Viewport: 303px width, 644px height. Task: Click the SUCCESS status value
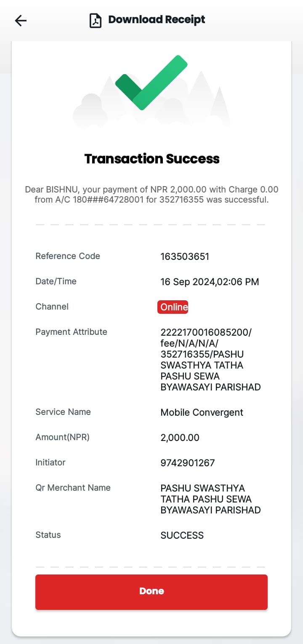[182, 535]
